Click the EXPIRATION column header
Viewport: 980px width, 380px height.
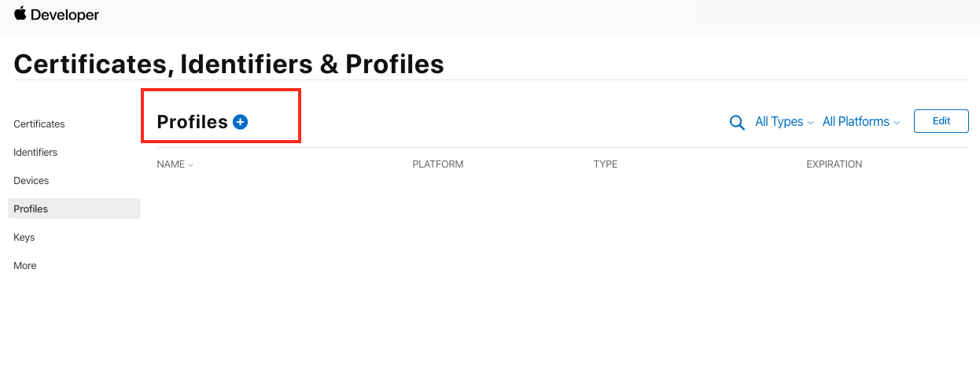pos(834,164)
